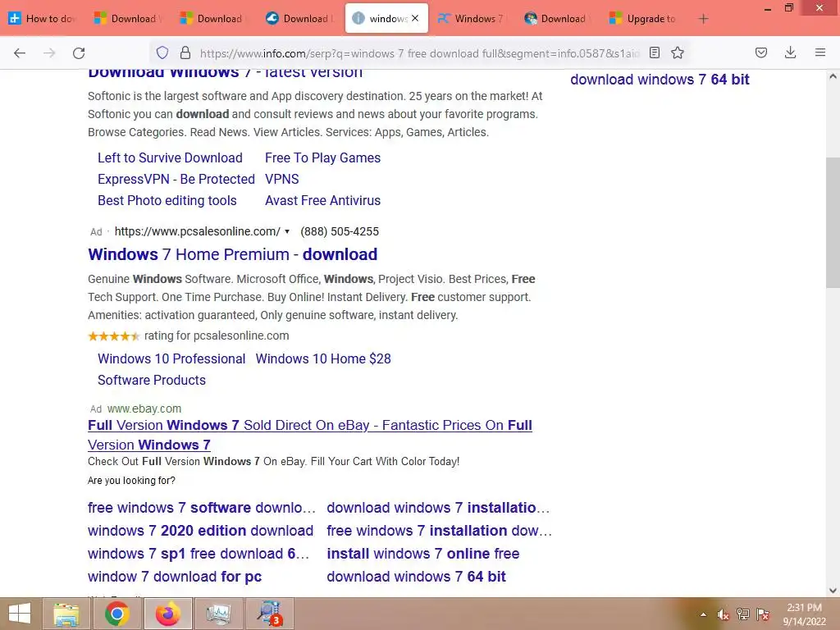Open the network tray icon
This screenshot has width=840, height=630.
coord(743,614)
